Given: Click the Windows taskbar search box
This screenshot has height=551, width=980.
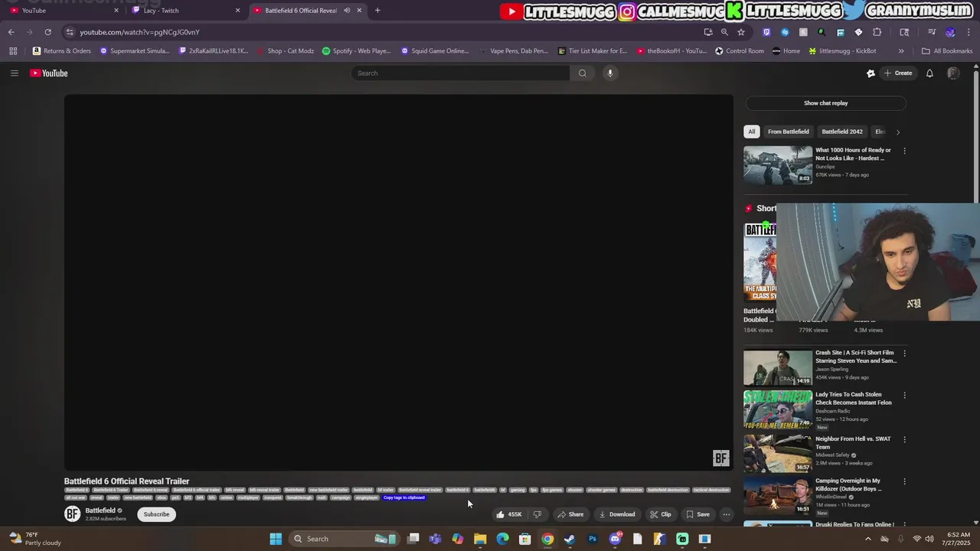Looking at the screenshot, I should pyautogui.click(x=342, y=539).
